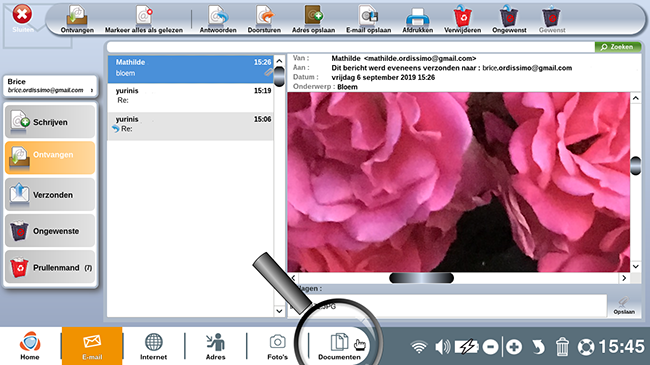The height and width of the screenshot is (365, 650).
Task: Open Internet in the bottom bar
Action: [153, 346]
